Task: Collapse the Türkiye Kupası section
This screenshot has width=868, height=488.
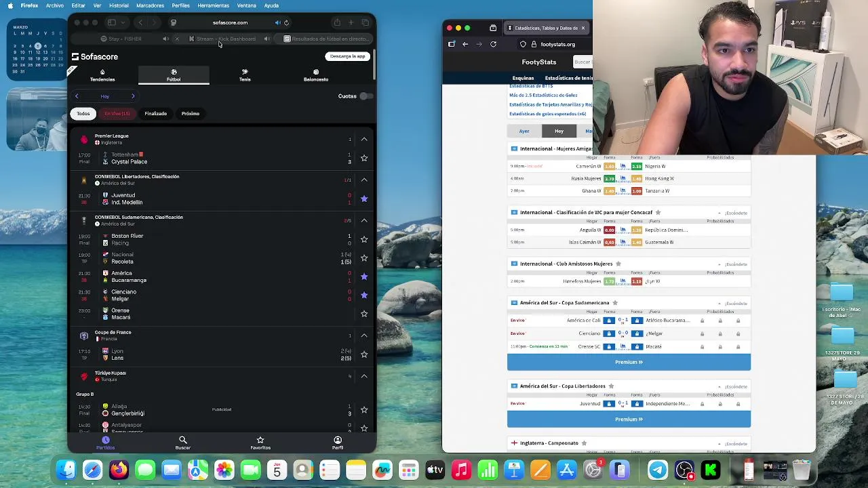Action: pos(364,376)
